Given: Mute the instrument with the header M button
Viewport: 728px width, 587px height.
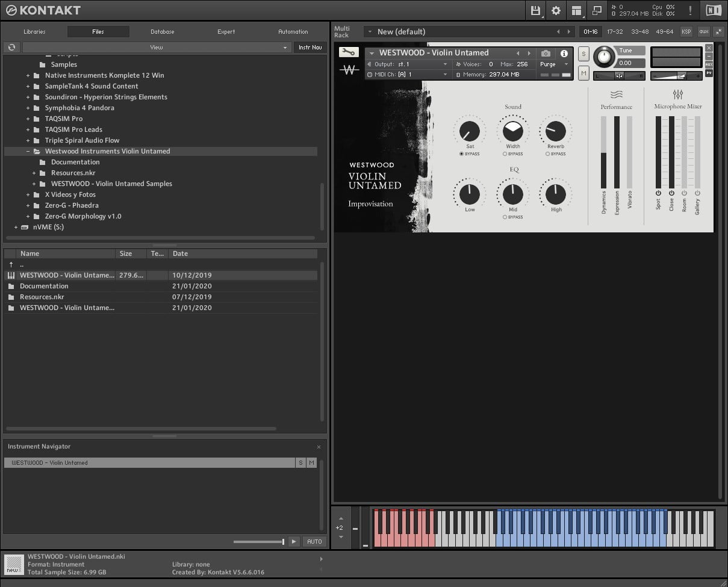Looking at the screenshot, I should (583, 73).
